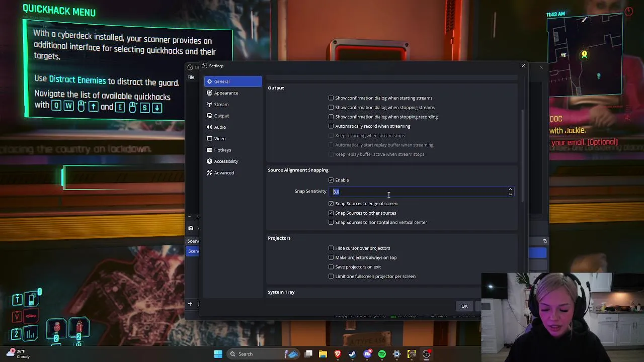Check Hide cursor over projectors
The height and width of the screenshot is (362, 644).
(331, 248)
